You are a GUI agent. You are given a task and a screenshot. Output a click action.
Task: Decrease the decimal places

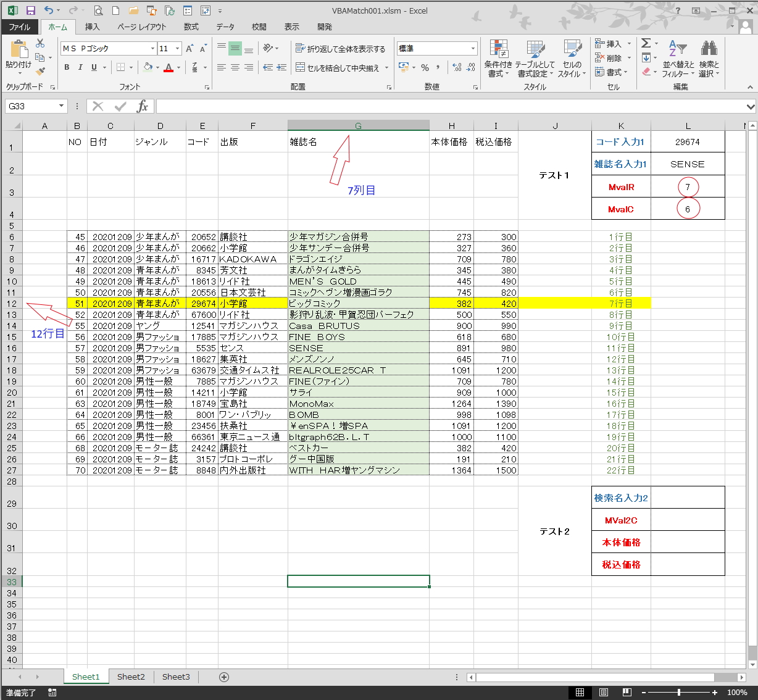[x=471, y=67]
